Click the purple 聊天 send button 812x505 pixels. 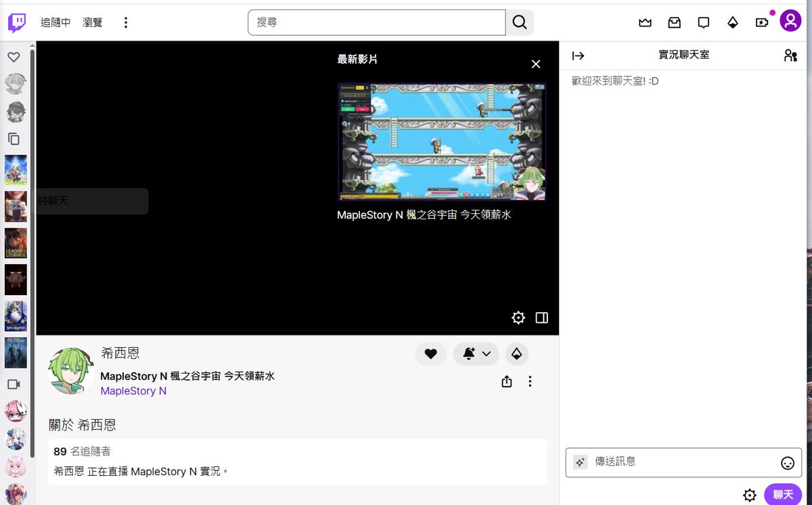point(783,495)
